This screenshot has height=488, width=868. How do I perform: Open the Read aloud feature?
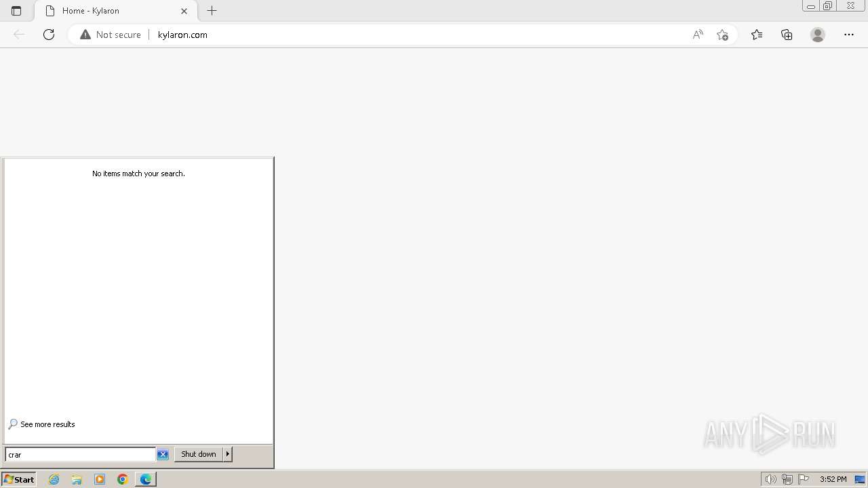[x=698, y=35]
